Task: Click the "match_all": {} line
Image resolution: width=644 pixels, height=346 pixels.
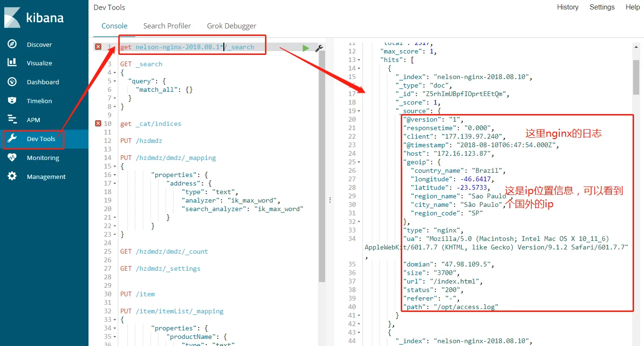Action: click(x=164, y=89)
